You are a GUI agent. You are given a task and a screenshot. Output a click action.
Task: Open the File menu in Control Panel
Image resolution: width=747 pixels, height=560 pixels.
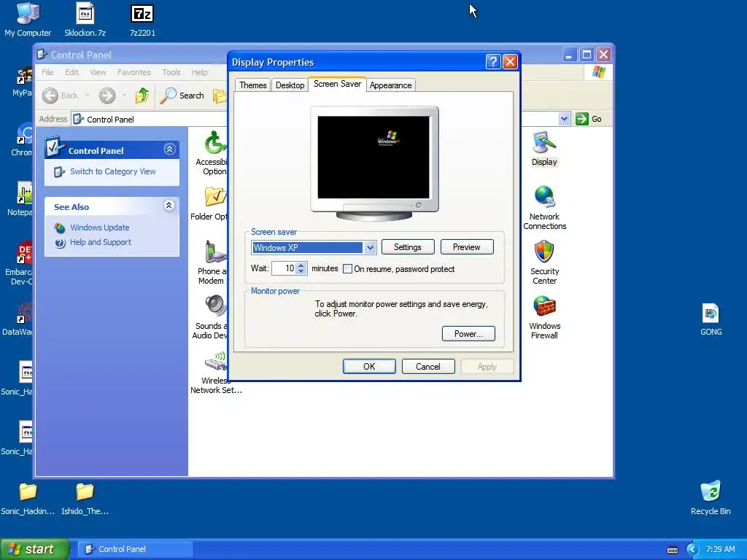pyautogui.click(x=47, y=72)
